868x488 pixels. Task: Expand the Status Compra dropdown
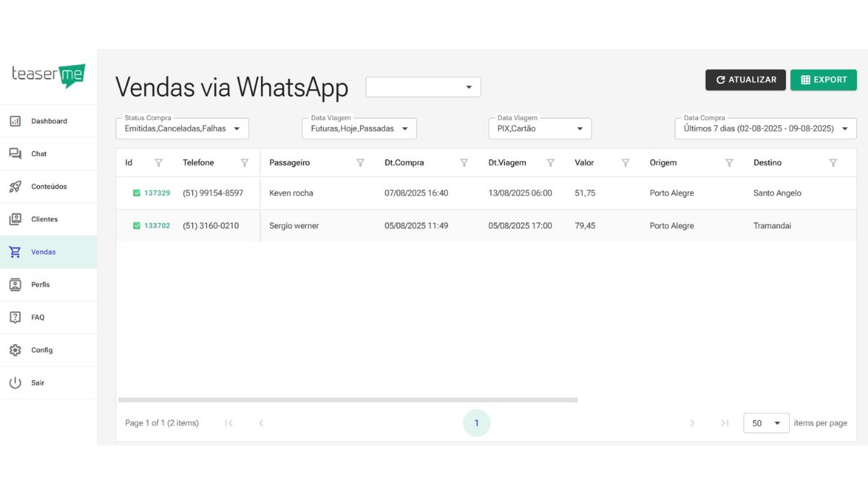tap(182, 129)
